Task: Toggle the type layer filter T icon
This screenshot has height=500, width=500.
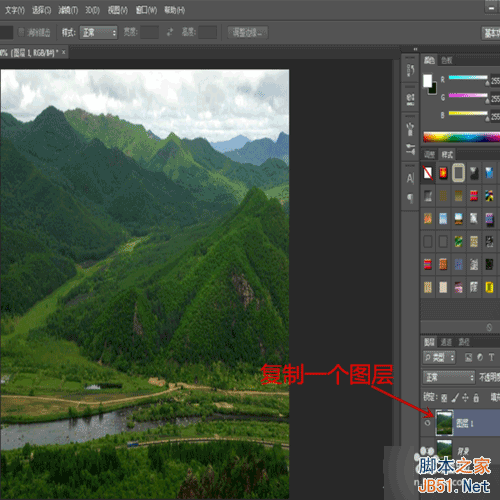Action: [x=491, y=358]
